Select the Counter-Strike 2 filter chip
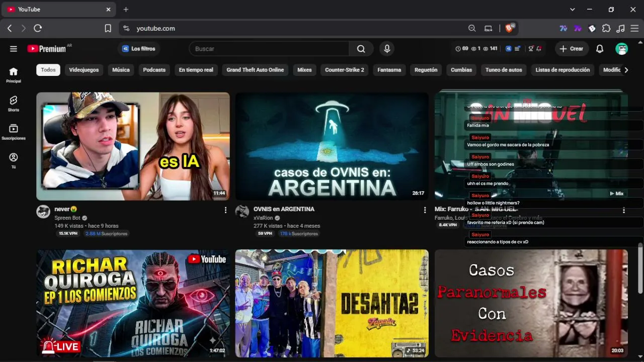The height and width of the screenshot is (362, 644). tap(345, 70)
